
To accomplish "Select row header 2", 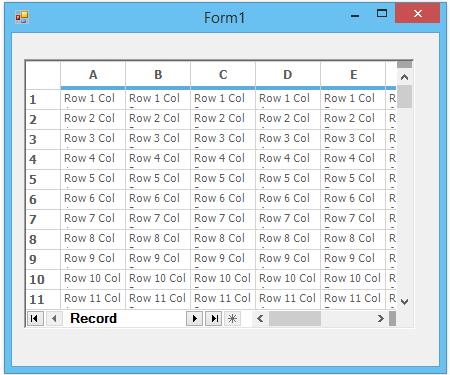I will pyautogui.click(x=43, y=119).
